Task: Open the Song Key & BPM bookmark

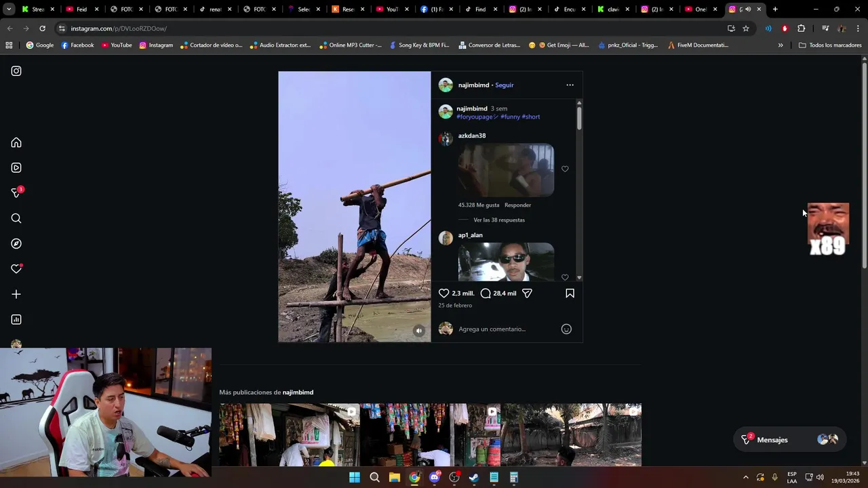Action: [x=418, y=45]
